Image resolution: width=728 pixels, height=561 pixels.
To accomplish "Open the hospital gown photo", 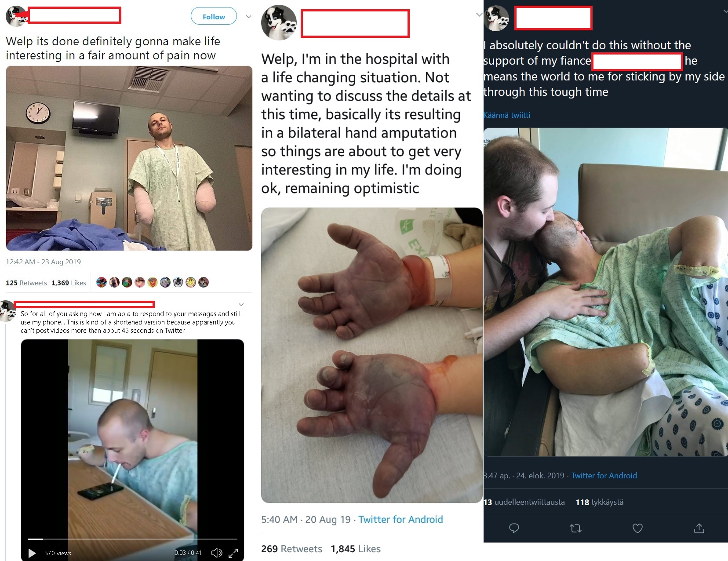I will point(129,158).
